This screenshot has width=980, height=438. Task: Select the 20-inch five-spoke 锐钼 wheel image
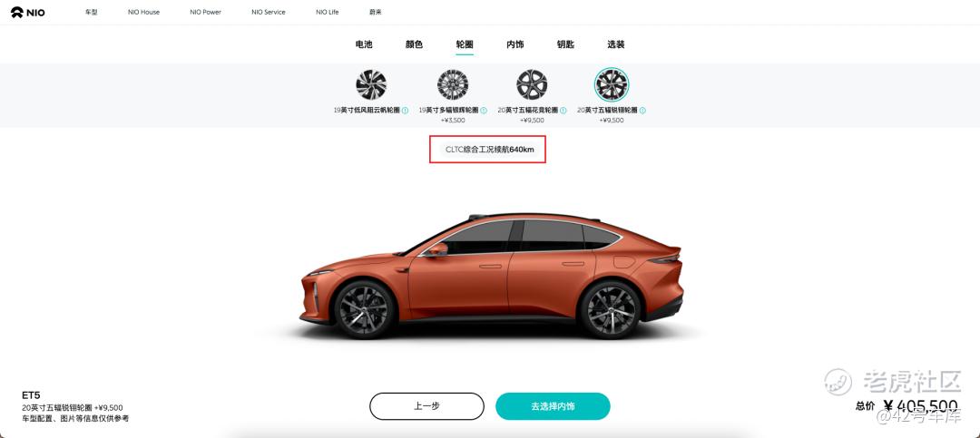612,85
